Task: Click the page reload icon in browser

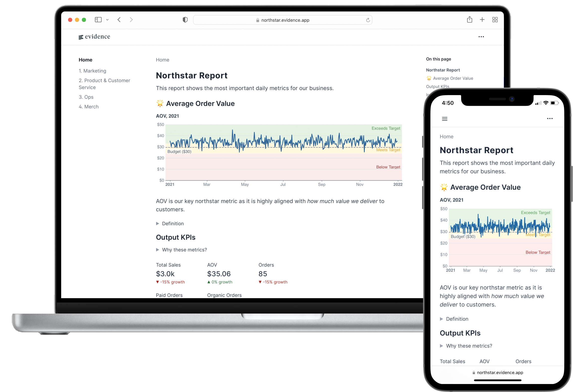Action: (x=368, y=20)
